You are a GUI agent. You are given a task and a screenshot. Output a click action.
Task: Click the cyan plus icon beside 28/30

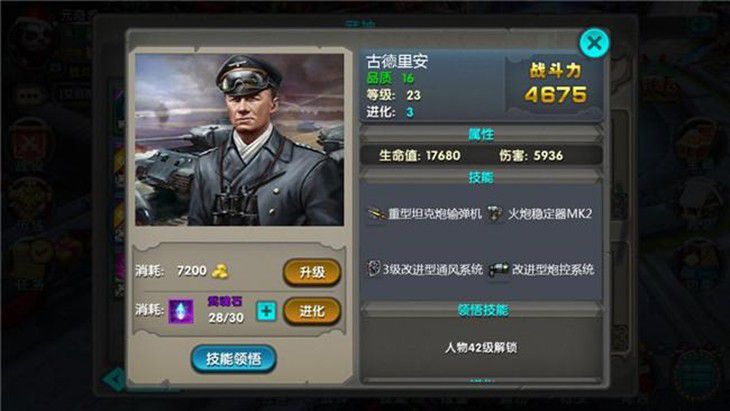[x=266, y=311]
